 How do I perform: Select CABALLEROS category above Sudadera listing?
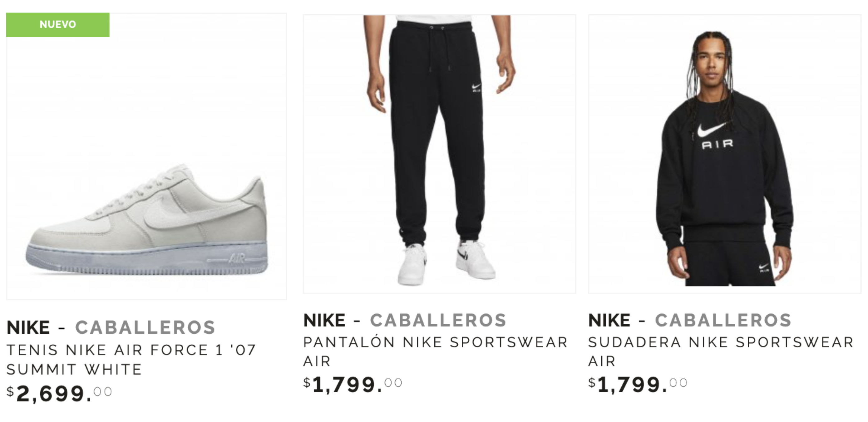click(x=723, y=320)
